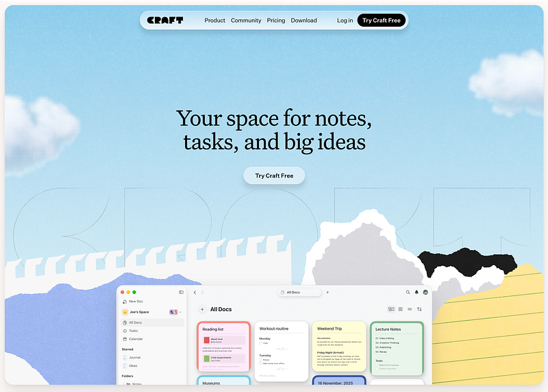Open the starred Journal doc

click(132, 357)
